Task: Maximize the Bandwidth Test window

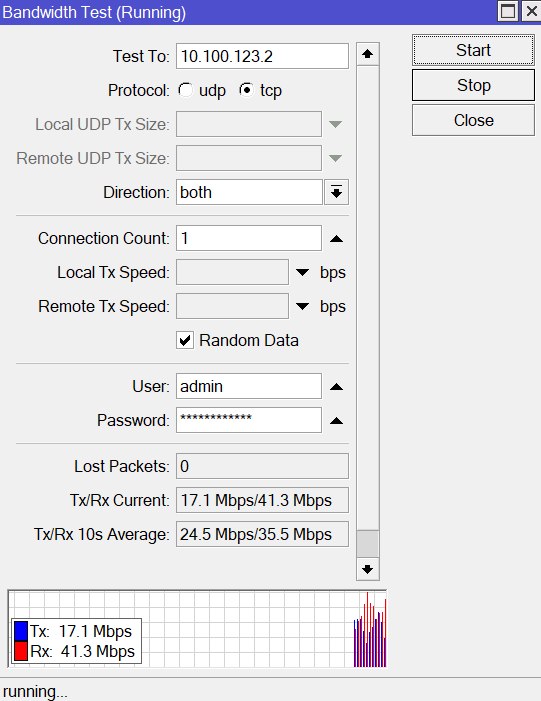Action: 508,11
